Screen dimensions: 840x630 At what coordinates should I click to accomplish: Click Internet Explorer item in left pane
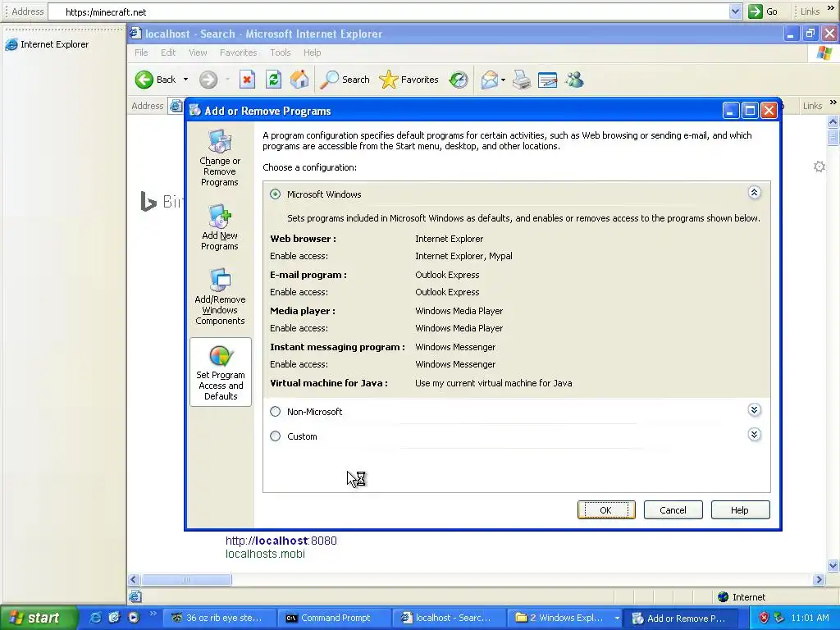pos(47,44)
